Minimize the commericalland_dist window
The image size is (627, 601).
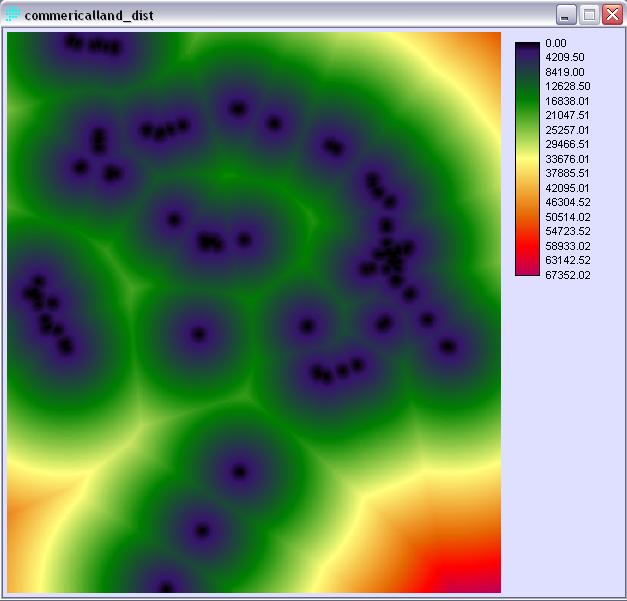point(567,15)
